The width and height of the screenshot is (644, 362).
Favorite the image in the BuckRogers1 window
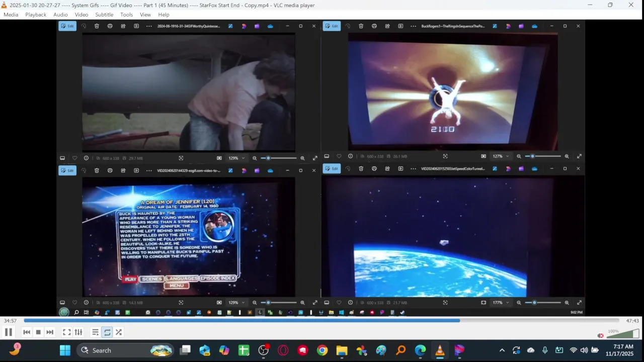pos(339,156)
